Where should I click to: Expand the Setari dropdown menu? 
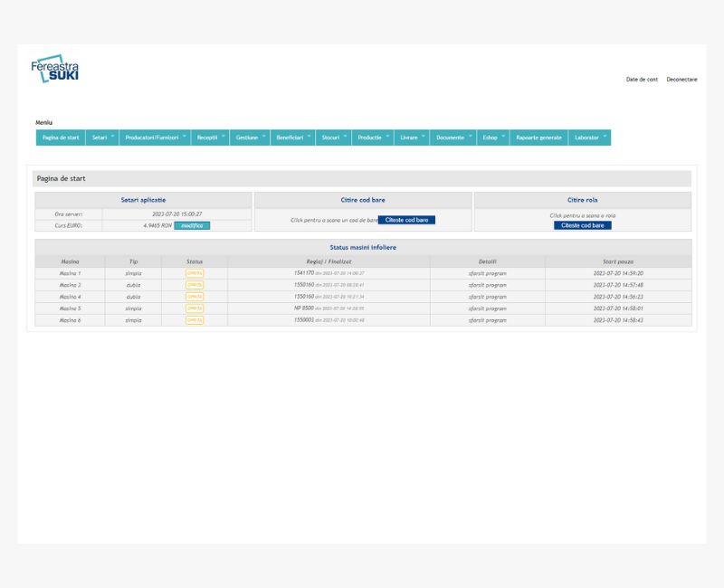(x=103, y=138)
